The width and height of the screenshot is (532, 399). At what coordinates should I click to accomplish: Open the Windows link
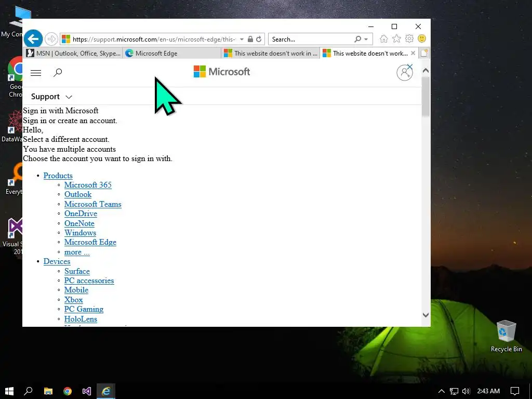(81, 233)
